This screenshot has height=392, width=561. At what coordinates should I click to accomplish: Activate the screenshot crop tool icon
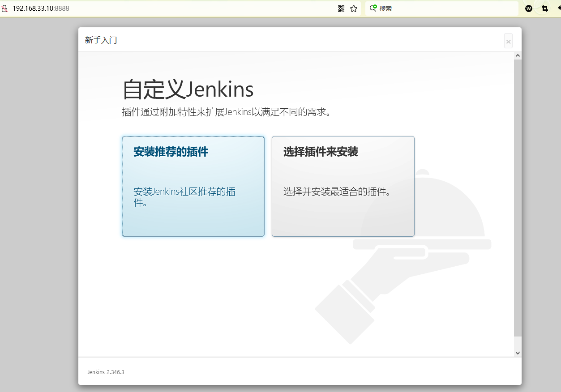[x=544, y=9]
